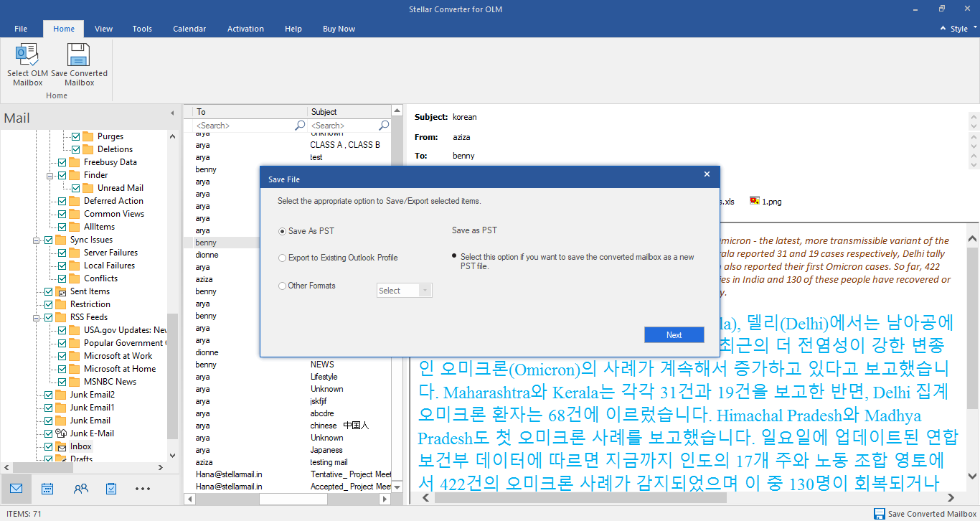The image size is (980, 521).
Task: Open the Activation ribbon tab
Action: pyautogui.click(x=245, y=29)
